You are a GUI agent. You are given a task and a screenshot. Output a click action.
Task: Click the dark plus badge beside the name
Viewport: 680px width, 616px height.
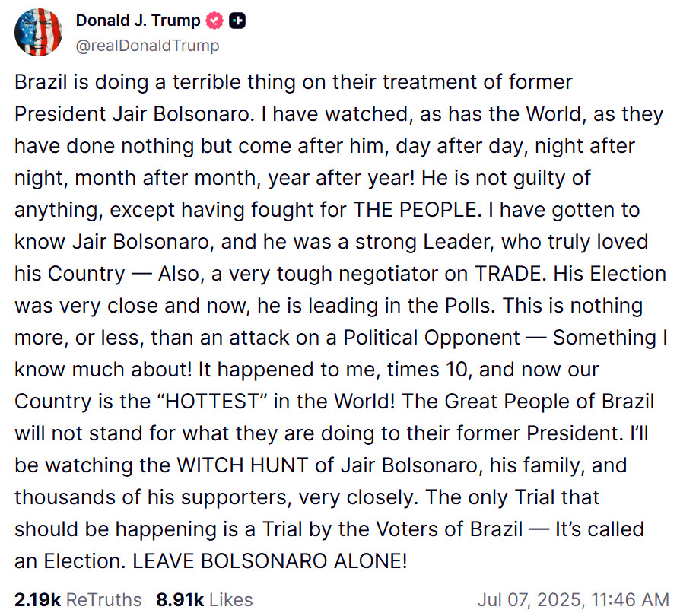coord(237,21)
